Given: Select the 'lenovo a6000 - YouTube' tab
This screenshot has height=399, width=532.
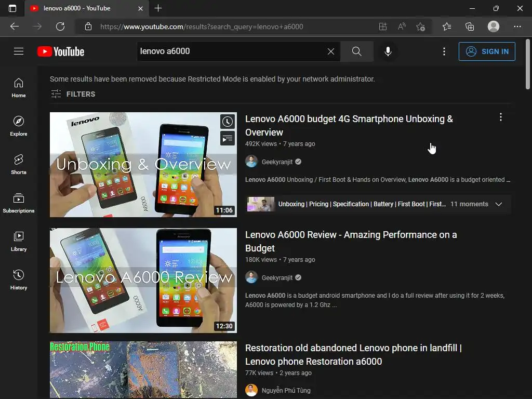Looking at the screenshot, I should click(x=87, y=8).
